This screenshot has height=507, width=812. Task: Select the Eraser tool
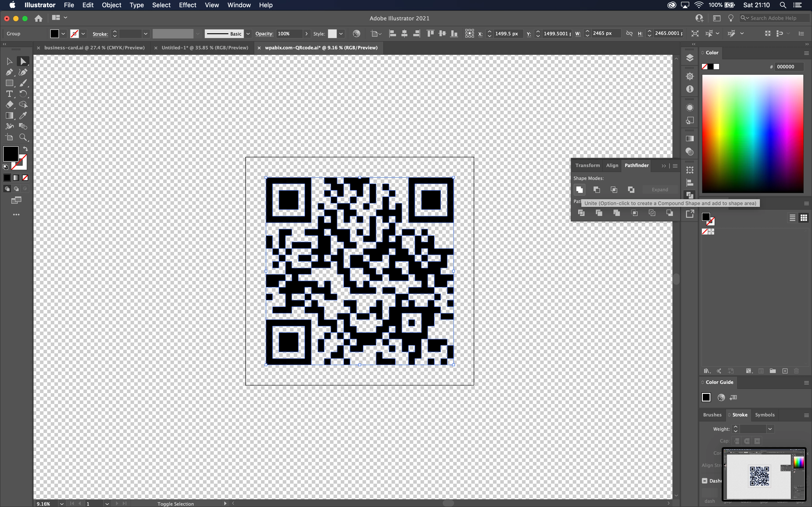[x=9, y=105]
